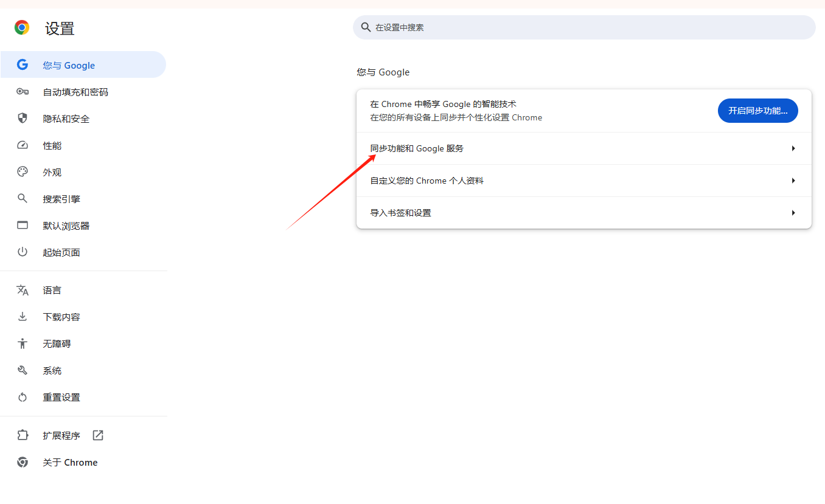Click the speedometer icon for 性能
The image size is (825, 504).
click(x=23, y=145)
